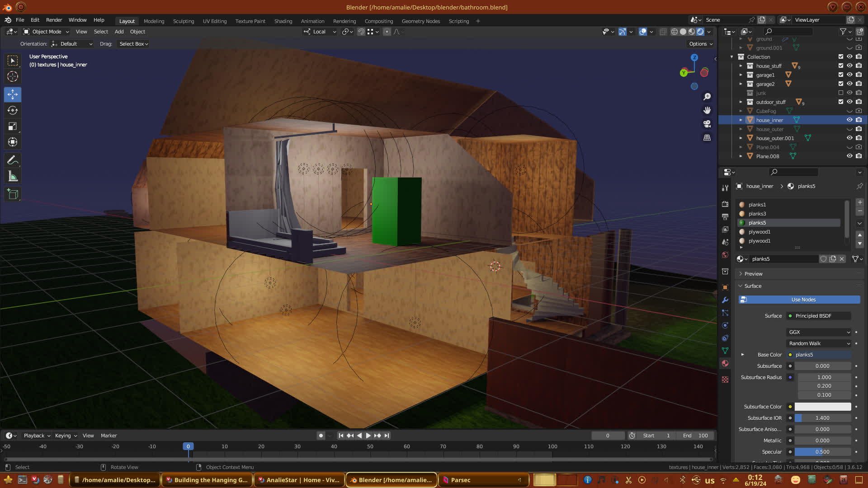The image size is (868, 488).
Task: Pick the Annotate pencil tool
Action: pyautogui.click(x=13, y=160)
